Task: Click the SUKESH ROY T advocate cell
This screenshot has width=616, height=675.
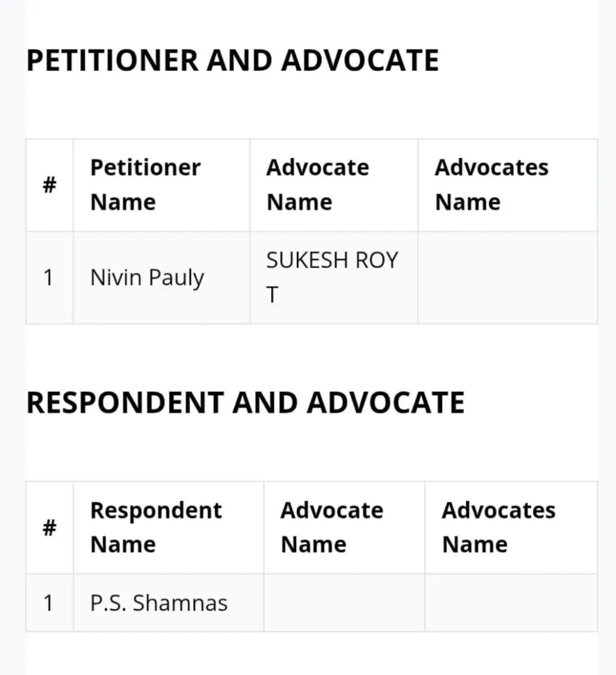Action: coord(334,278)
